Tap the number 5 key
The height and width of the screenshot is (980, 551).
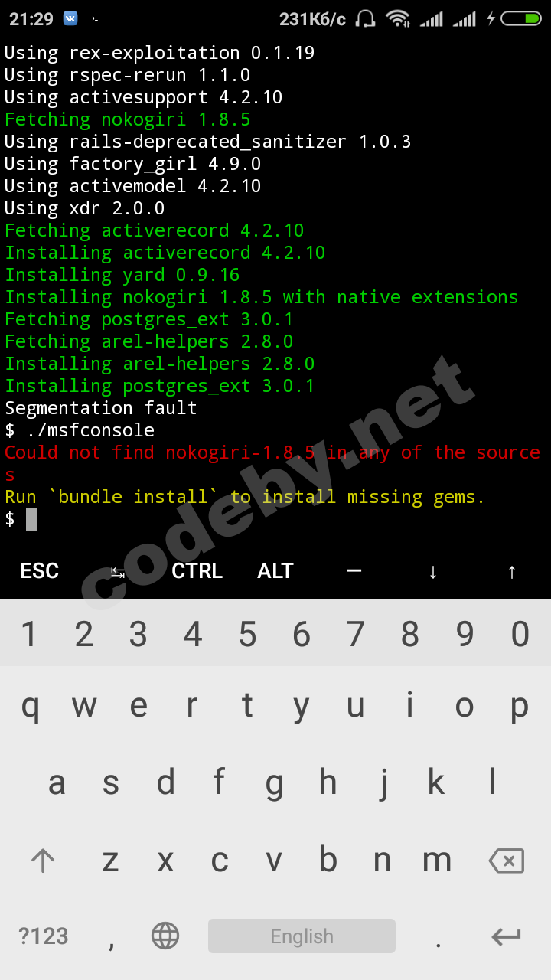pos(247,635)
